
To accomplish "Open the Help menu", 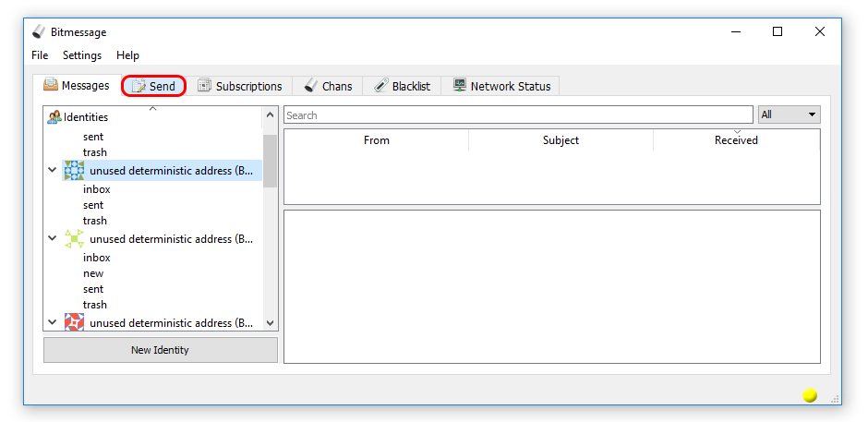I will [127, 55].
